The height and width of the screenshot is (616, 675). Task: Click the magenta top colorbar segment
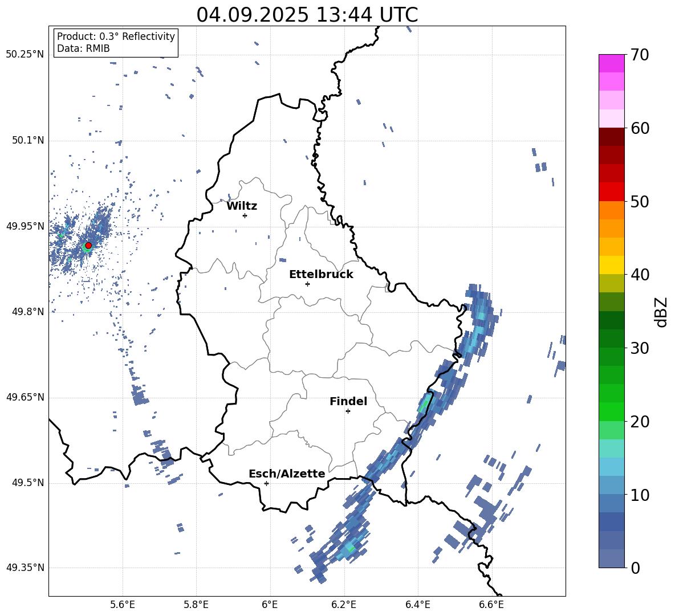tap(611, 63)
